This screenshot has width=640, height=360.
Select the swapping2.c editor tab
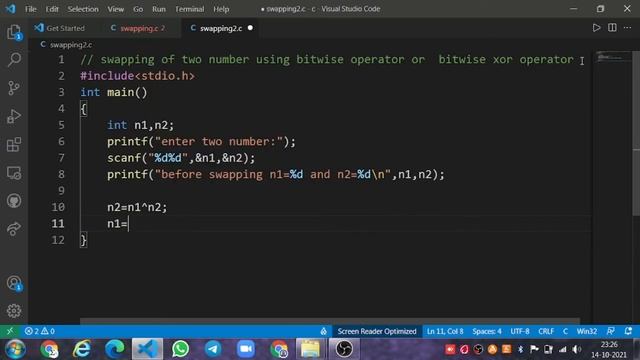pyautogui.click(x=221, y=28)
